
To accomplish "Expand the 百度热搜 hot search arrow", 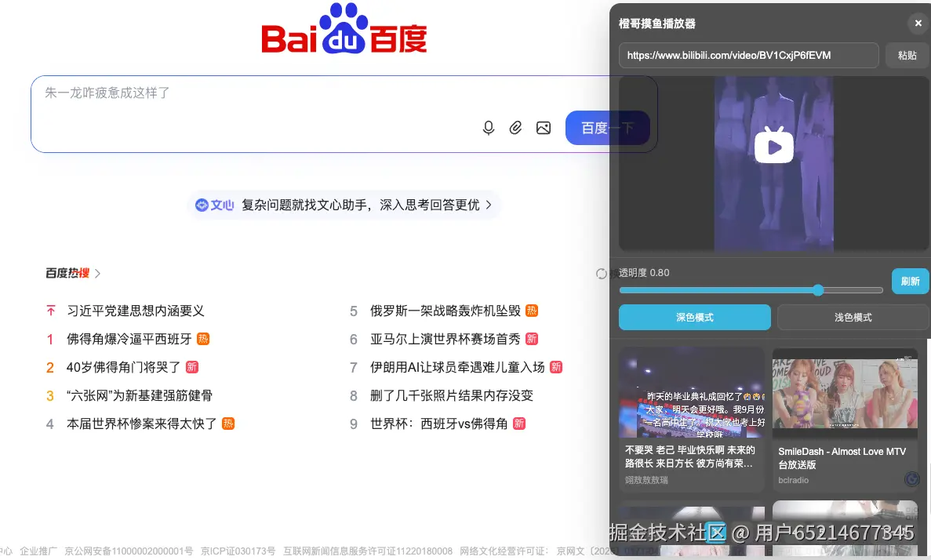I will click(x=98, y=273).
